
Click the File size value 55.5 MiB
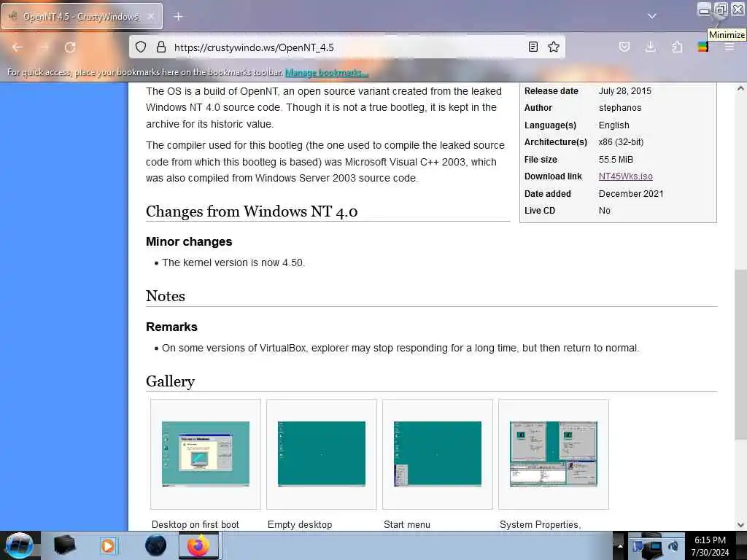pos(616,159)
